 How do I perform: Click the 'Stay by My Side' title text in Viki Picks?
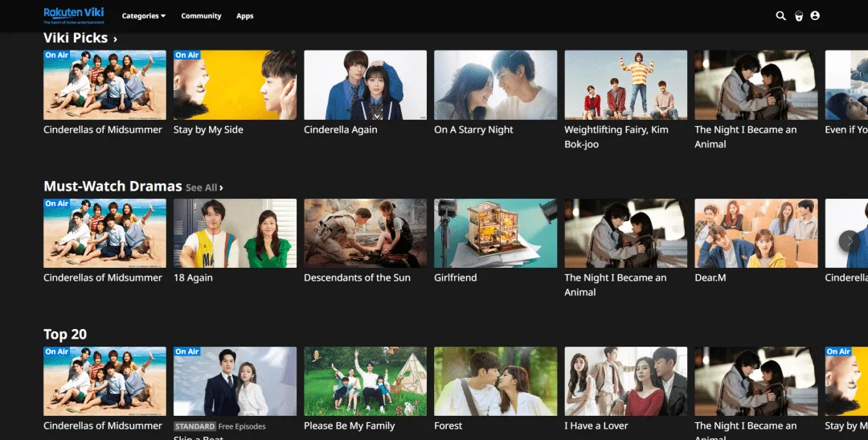click(x=208, y=130)
